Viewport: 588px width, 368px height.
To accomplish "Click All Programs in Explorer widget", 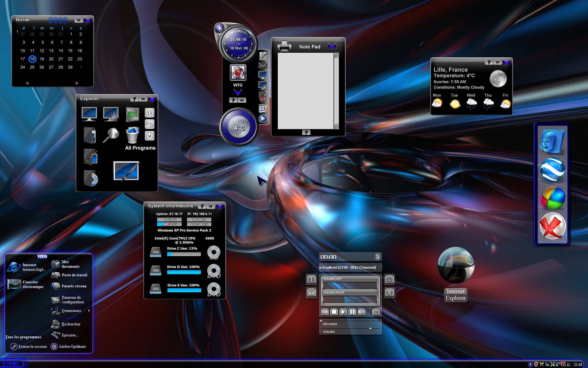I will (x=140, y=148).
